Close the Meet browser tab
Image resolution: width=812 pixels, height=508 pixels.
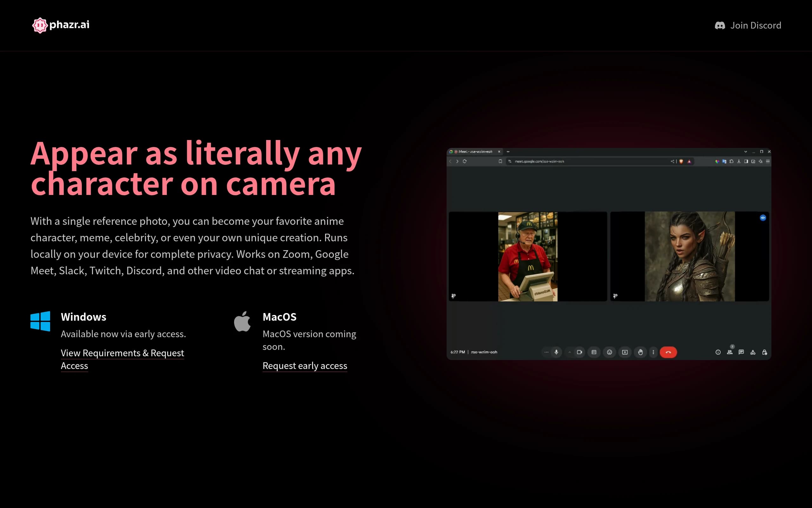click(499, 151)
